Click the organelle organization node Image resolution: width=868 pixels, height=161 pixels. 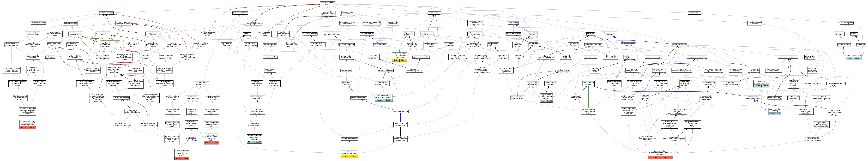[x=593, y=44]
